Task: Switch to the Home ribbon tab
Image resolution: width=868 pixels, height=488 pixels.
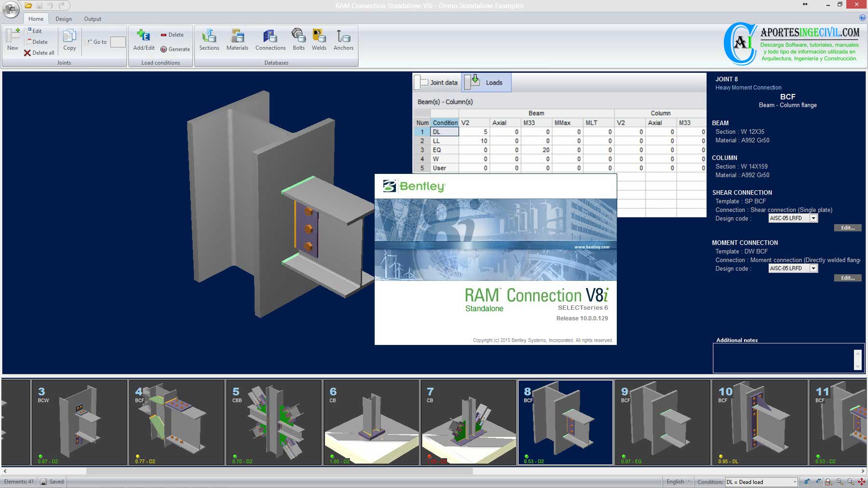Action: coord(36,19)
